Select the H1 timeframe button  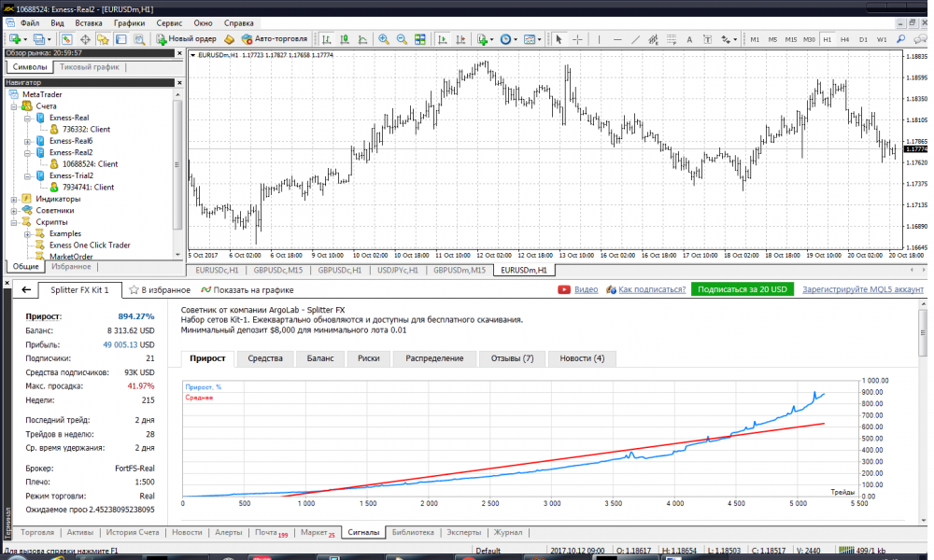[x=827, y=39]
